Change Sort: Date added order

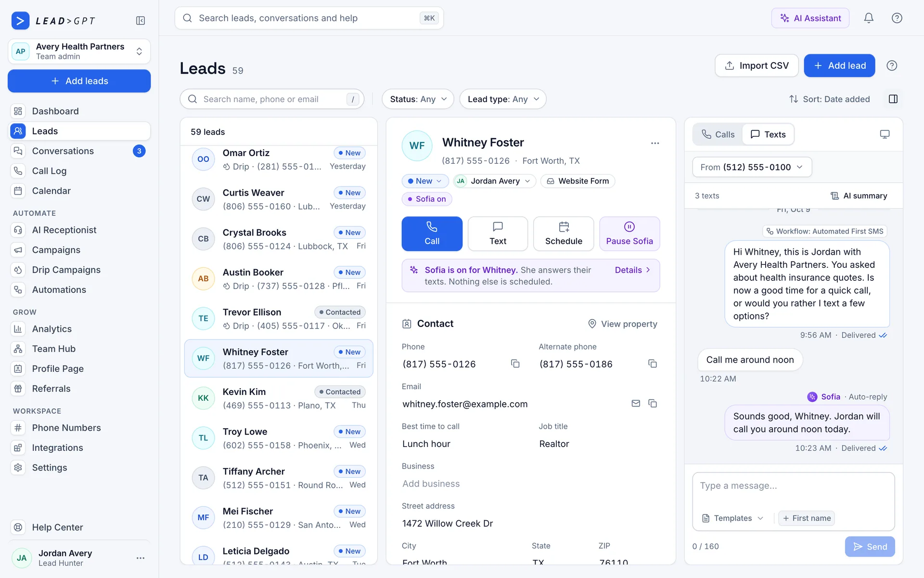829,99
